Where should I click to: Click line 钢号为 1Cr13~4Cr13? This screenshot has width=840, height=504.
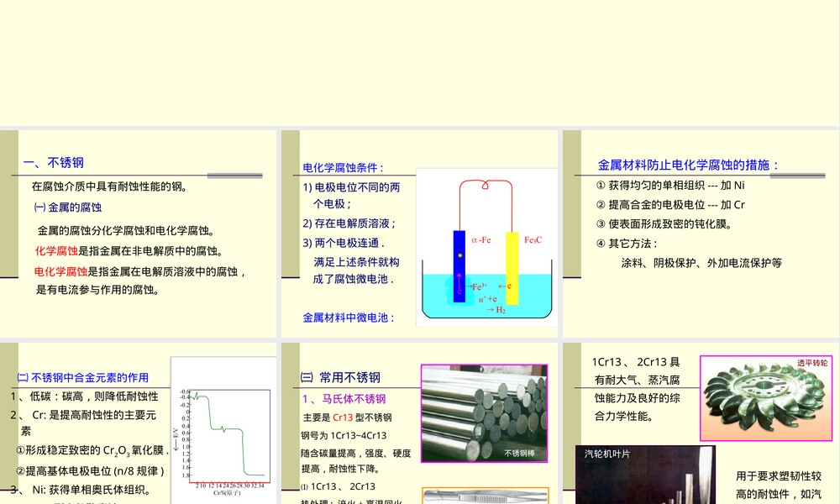(x=344, y=435)
